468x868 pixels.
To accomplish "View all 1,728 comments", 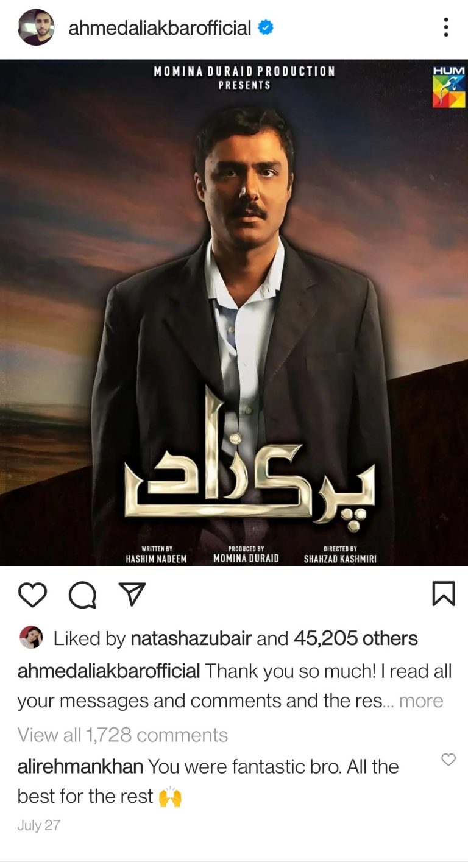I will click(x=122, y=735).
